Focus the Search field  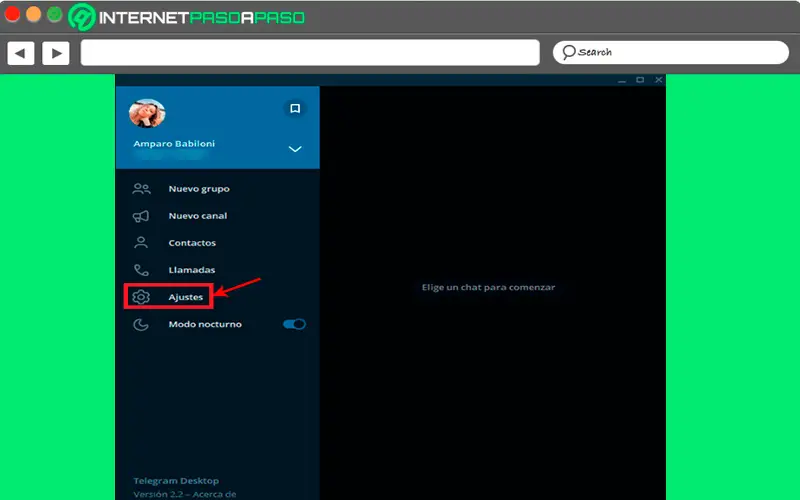click(x=671, y=53)
